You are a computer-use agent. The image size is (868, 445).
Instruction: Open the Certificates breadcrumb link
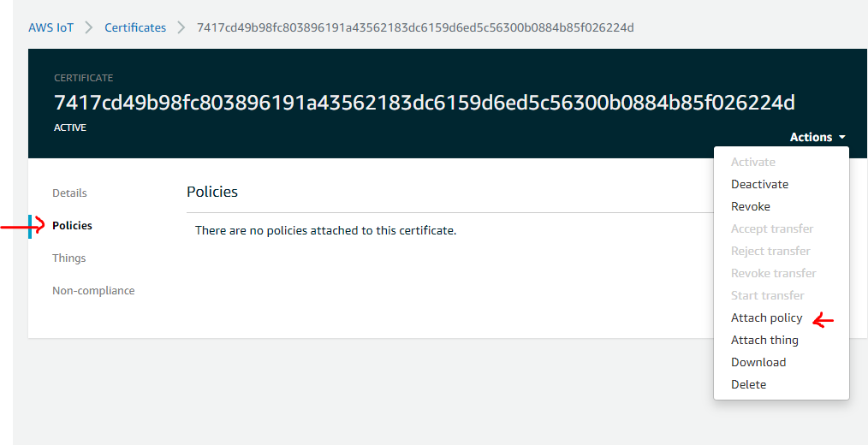135,27
